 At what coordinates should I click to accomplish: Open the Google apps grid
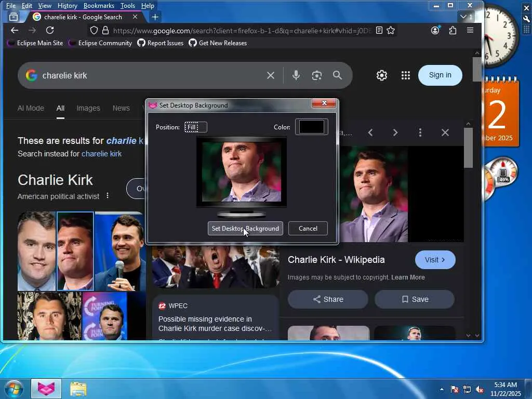coord(405,75)
